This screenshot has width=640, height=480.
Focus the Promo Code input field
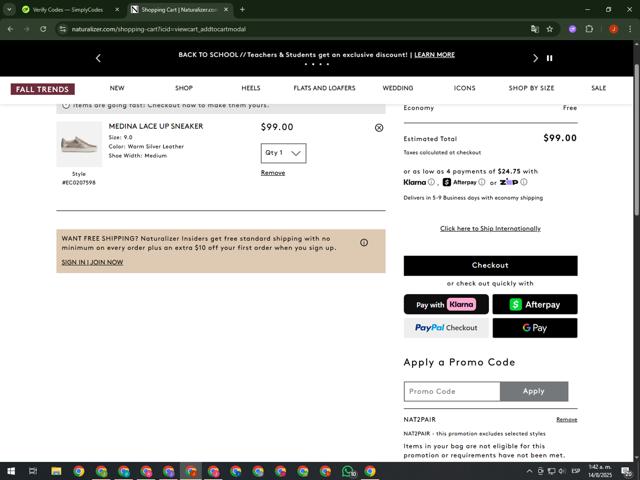452,391
